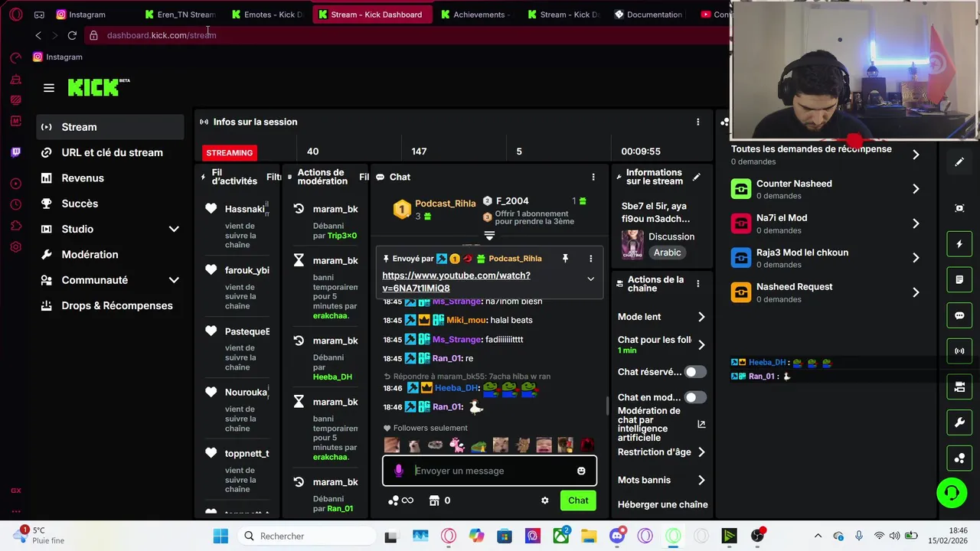
Task: Click Héberger une chaîne
Action: point(662,504)
